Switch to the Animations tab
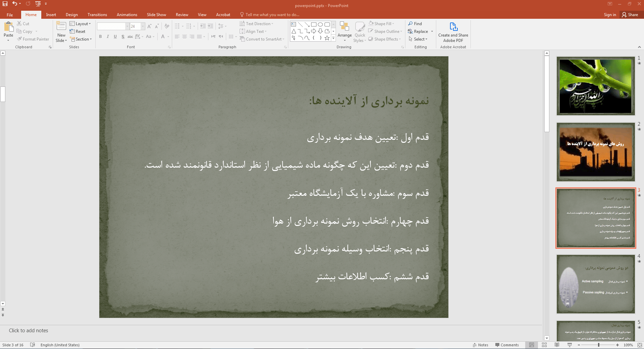The height and width of the screenshot is (349, 644). 127,15
